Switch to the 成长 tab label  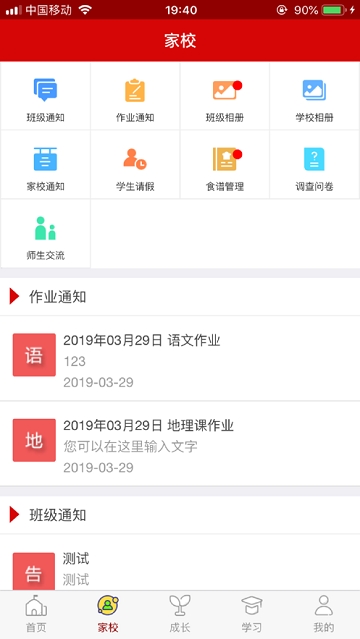coord(180,627)
